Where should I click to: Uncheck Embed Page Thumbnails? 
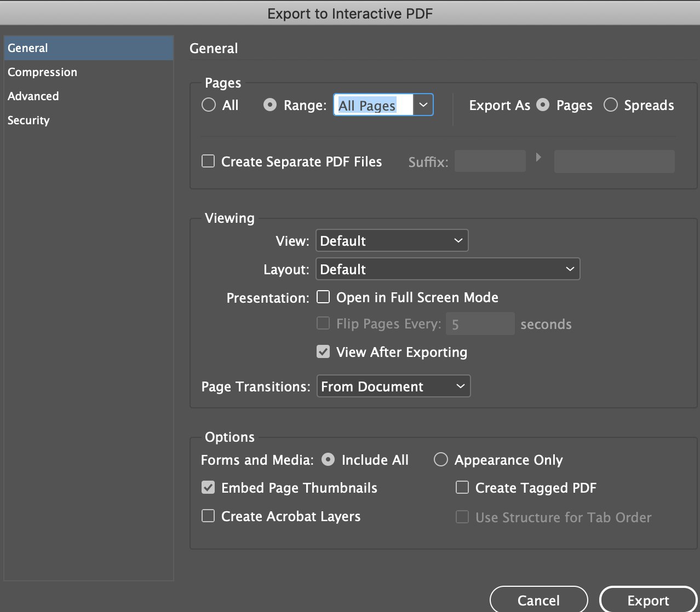pos(208,487)
